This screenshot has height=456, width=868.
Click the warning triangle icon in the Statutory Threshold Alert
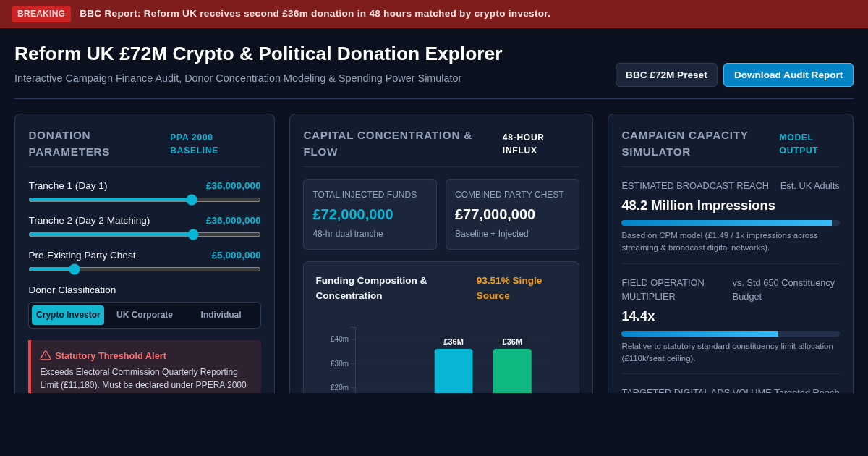point(46,355)
